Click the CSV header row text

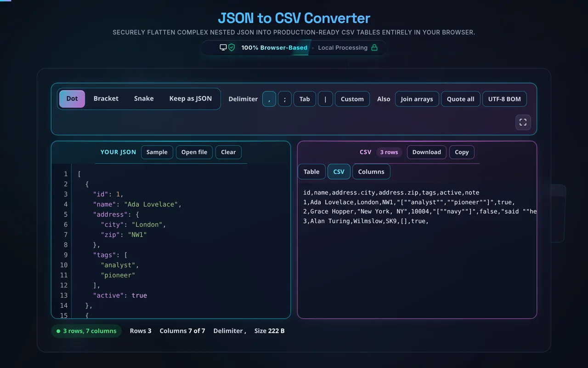coord(391,193)
